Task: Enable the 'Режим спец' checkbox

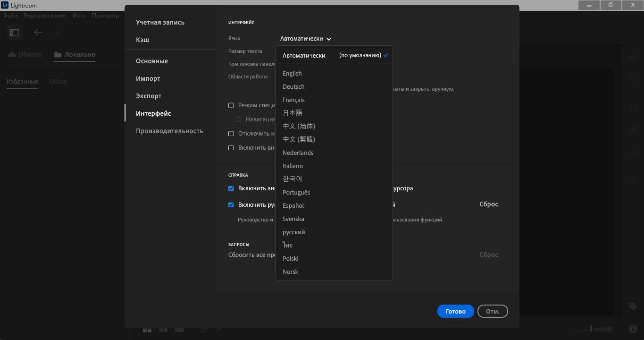Action: coord(231,105)
